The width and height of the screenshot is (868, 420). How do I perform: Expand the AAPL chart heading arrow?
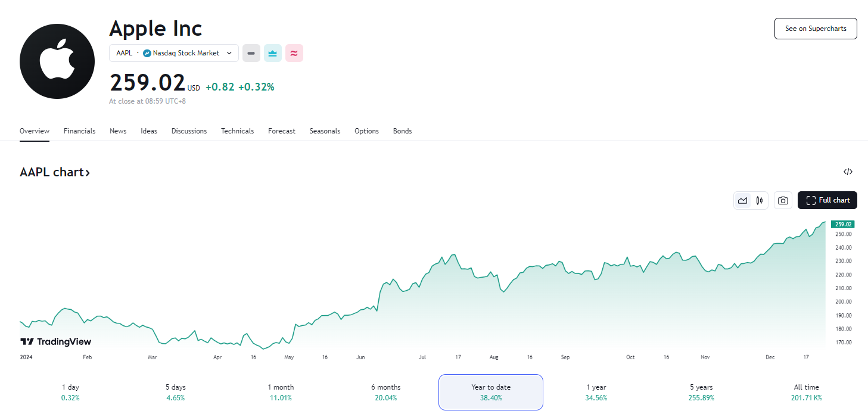88,173
